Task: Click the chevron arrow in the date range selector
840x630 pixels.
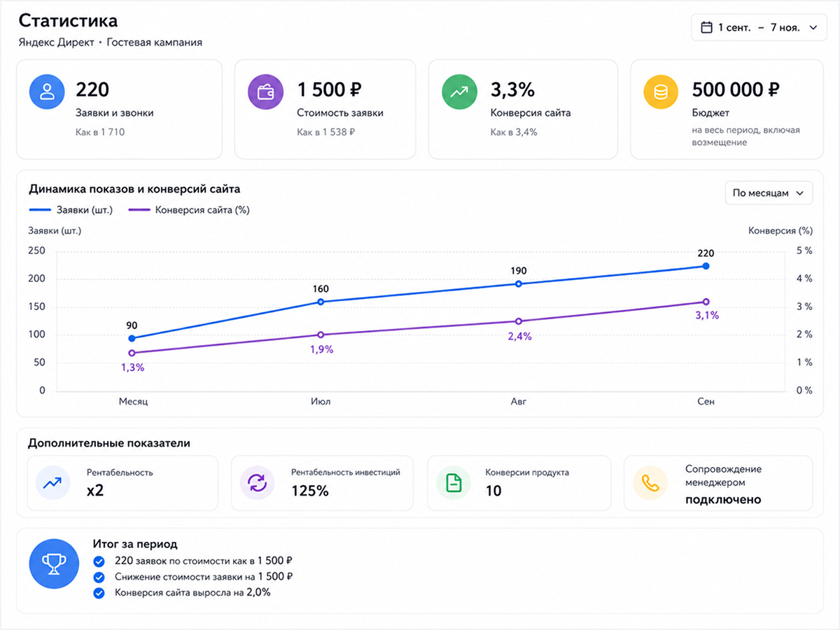Action: [x=813, y=28]
